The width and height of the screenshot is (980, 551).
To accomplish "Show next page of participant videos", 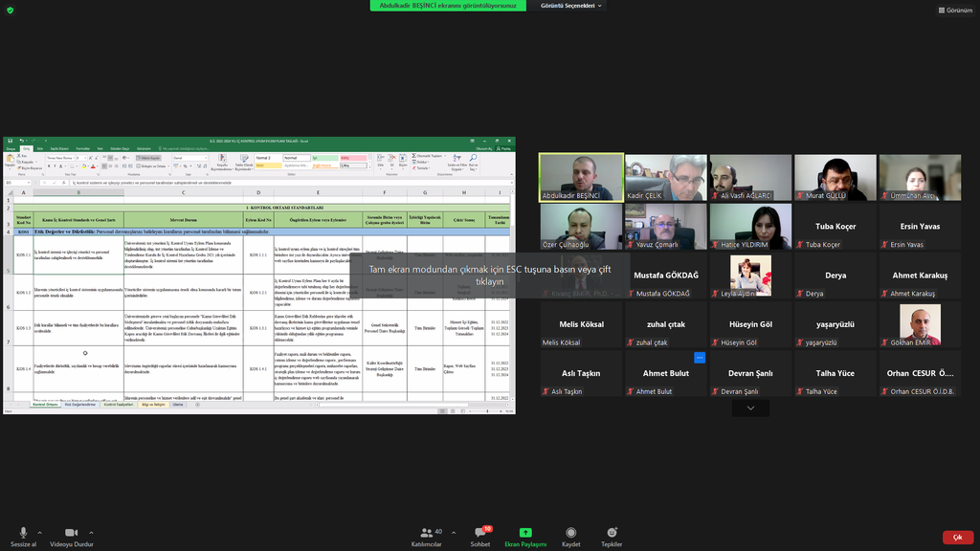I will [x=750, y=408].
